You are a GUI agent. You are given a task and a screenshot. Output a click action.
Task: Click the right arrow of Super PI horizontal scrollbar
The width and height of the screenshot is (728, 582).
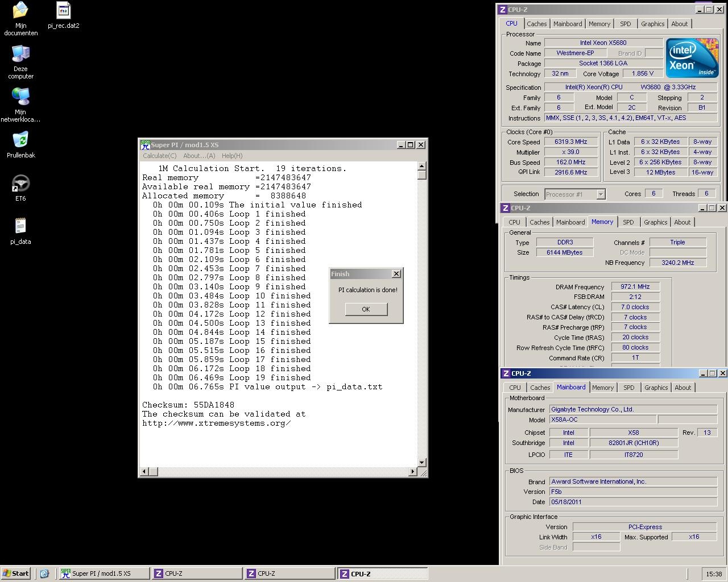click(x=413, y=471)
